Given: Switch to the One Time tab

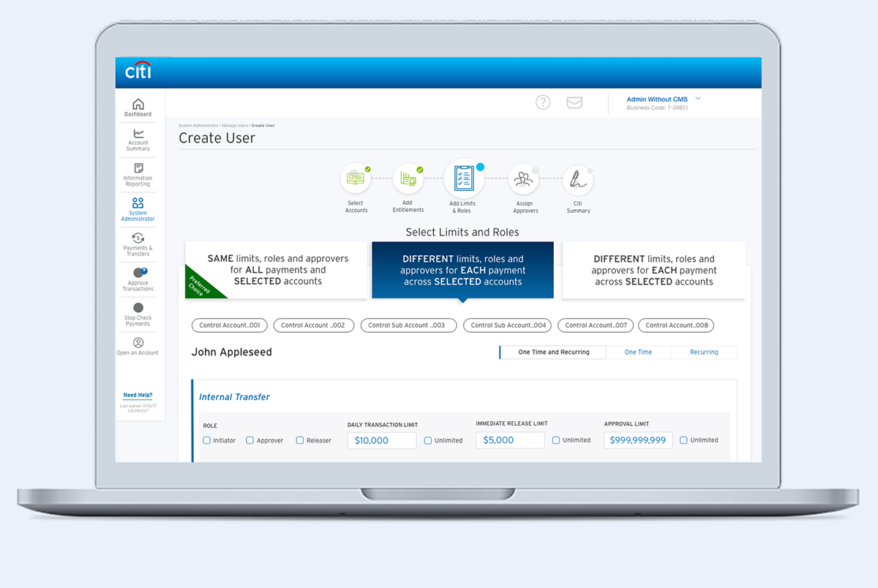Looking at the screenshot, I should coord(638,352).
